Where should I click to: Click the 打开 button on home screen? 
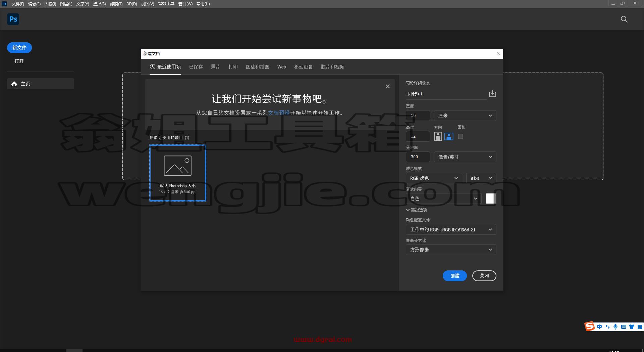click(19, 61)
